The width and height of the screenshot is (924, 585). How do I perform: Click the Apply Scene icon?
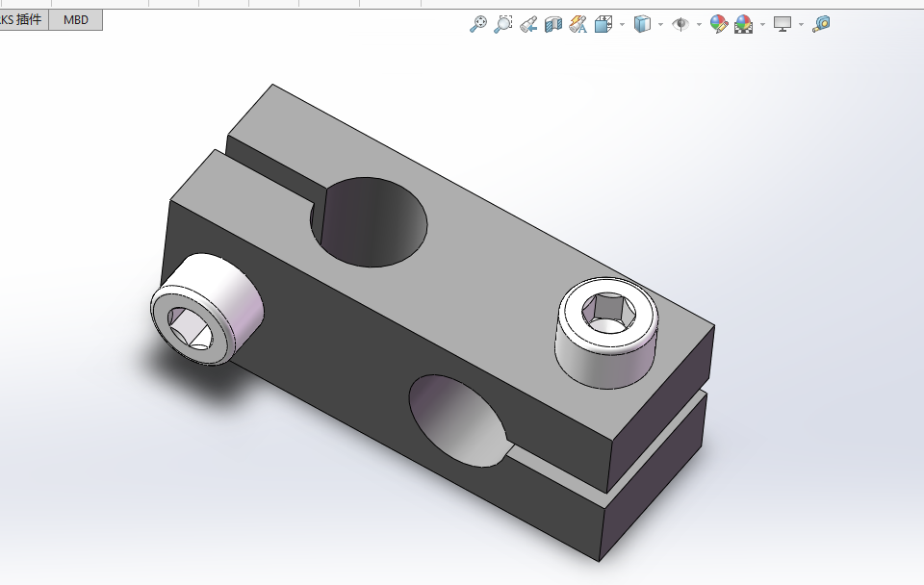pos(744,24)
